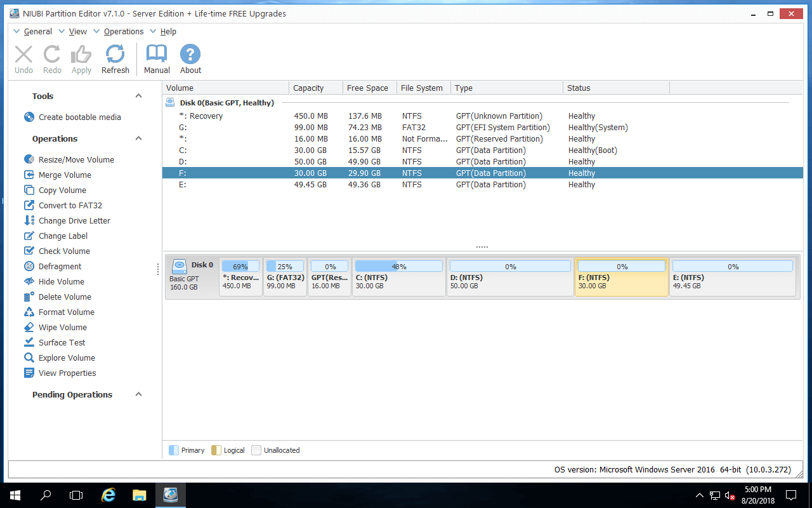The height and width of the screenshot is (508, 812).
Task: Select the G: (FAT32) block in disk map
Action: 285,277
